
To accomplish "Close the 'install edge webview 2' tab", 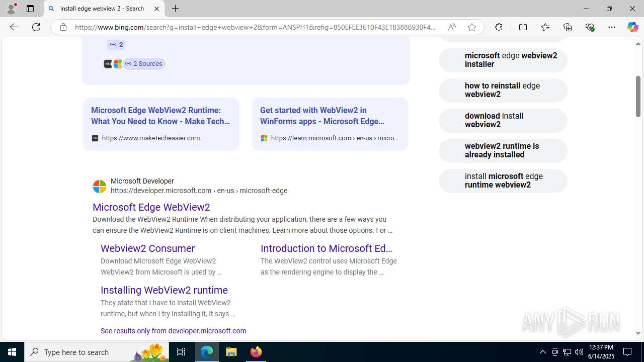I will coord(156,9).
